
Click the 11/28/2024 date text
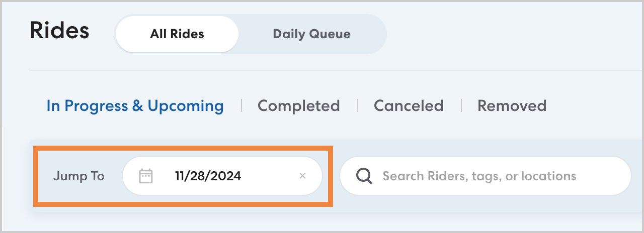[x=208, y=176]
